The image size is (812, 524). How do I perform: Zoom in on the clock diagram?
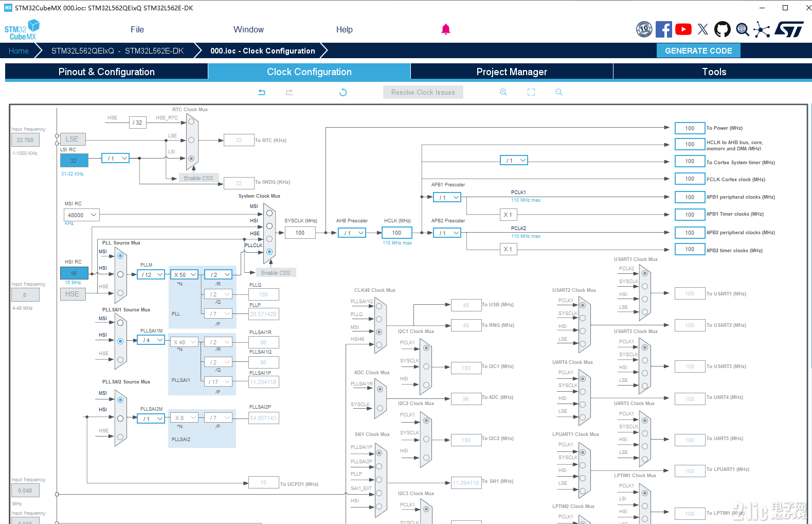[503, 92]
